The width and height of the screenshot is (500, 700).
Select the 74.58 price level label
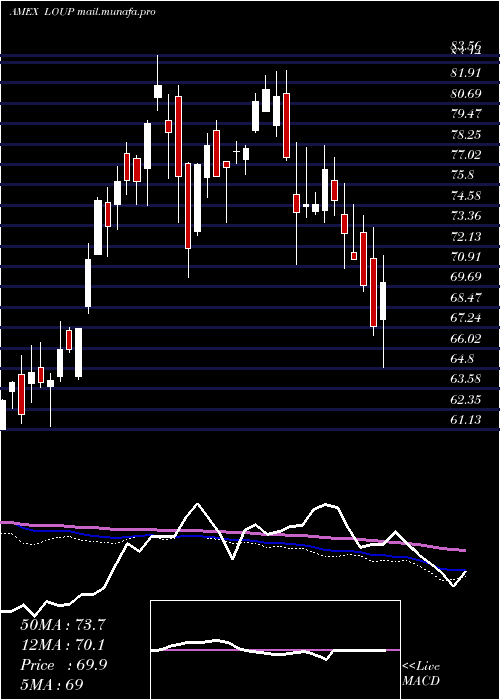point(466,195)
